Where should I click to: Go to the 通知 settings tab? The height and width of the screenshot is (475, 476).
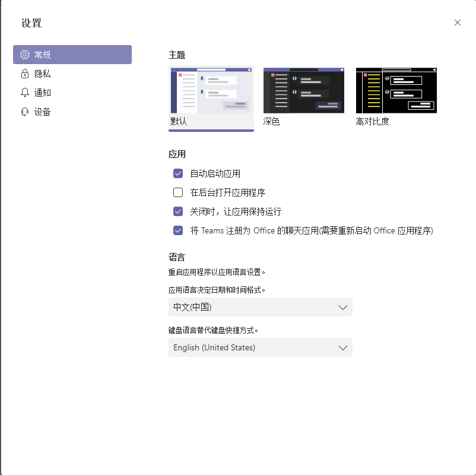[72, 93]
